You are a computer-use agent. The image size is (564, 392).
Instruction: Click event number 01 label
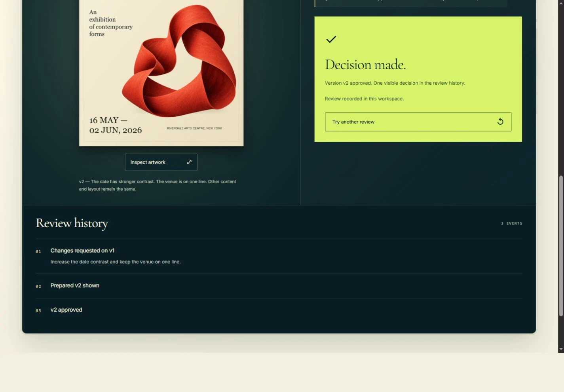(38, 251)
